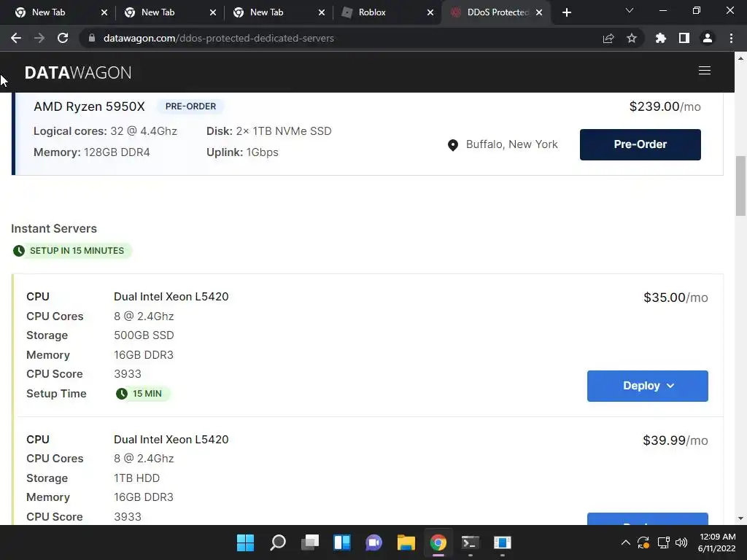747x560 pixels.
Task: Click the browser forward arrow
Action: click(x=39, y=38)
